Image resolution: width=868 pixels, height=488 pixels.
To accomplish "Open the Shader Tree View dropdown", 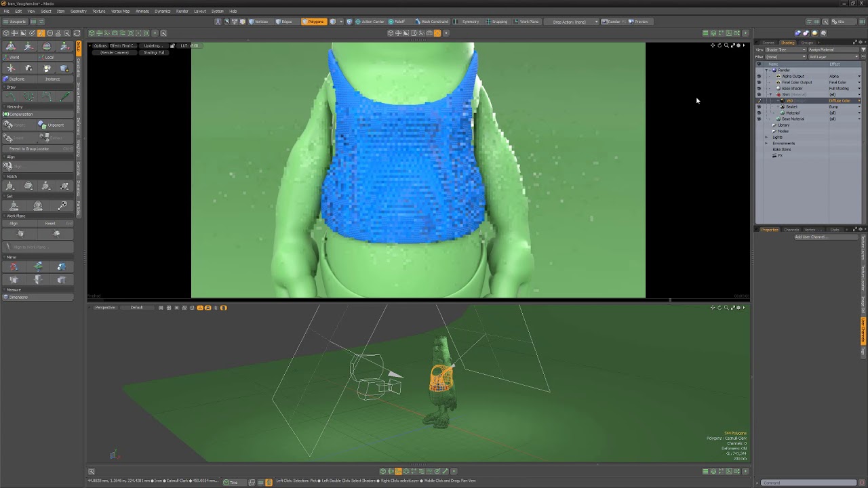I will (785, 49).
